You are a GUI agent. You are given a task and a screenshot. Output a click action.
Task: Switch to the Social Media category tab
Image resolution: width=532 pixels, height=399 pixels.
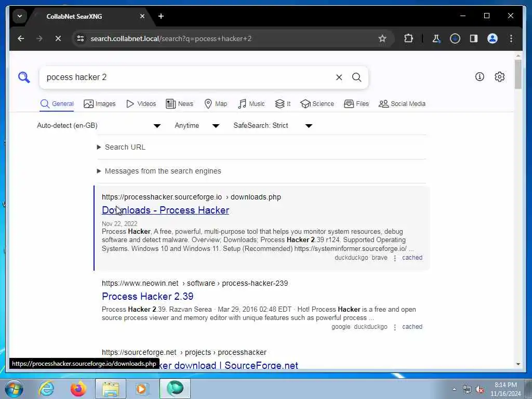coord(402,104)
